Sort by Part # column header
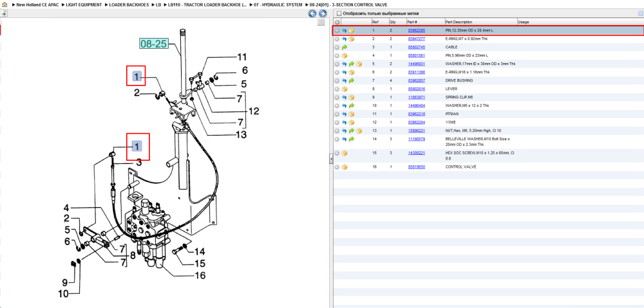 tap(425, 22)
